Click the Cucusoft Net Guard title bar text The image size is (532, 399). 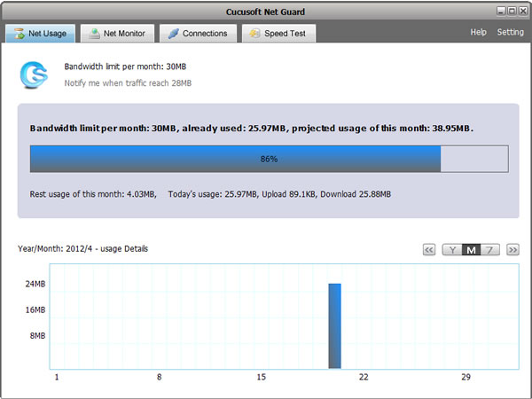tap(265, 12)
